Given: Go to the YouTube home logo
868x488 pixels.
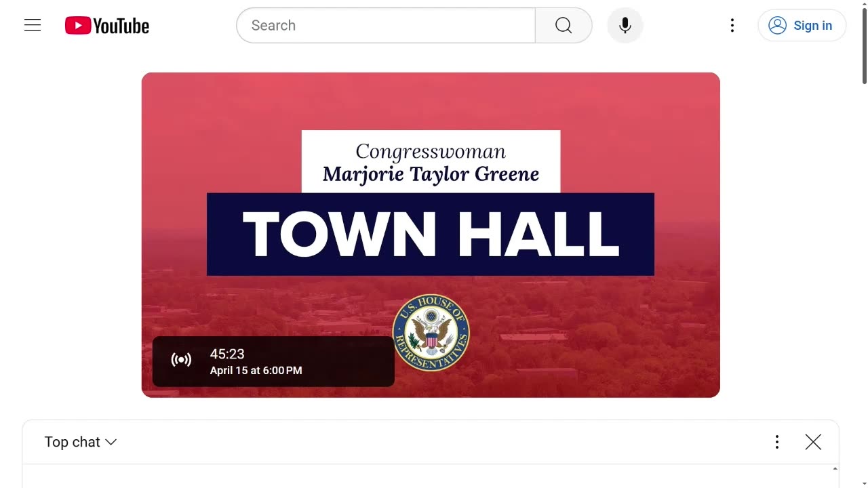Looking at the screenshot, I should point(107,26).
